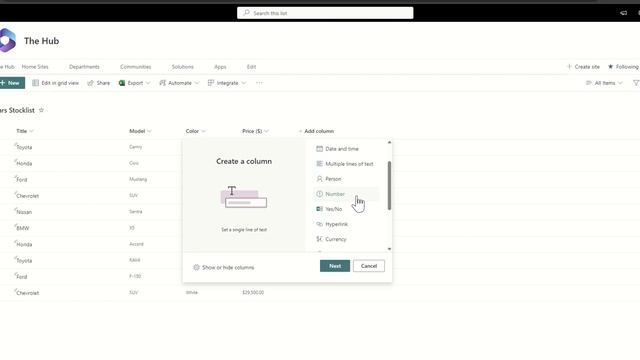The image size is (640, 360).
Task: Click the Share icon in toolbar
Action: coord(91,83)
